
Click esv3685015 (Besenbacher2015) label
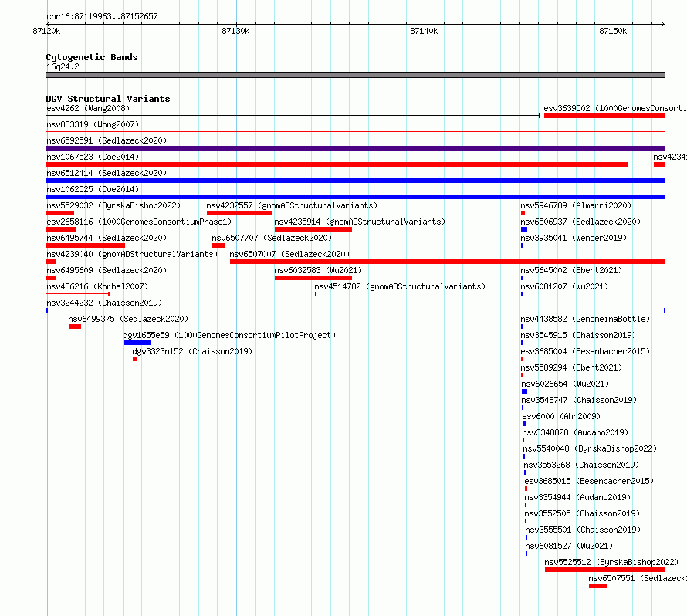tap(589, 481)
